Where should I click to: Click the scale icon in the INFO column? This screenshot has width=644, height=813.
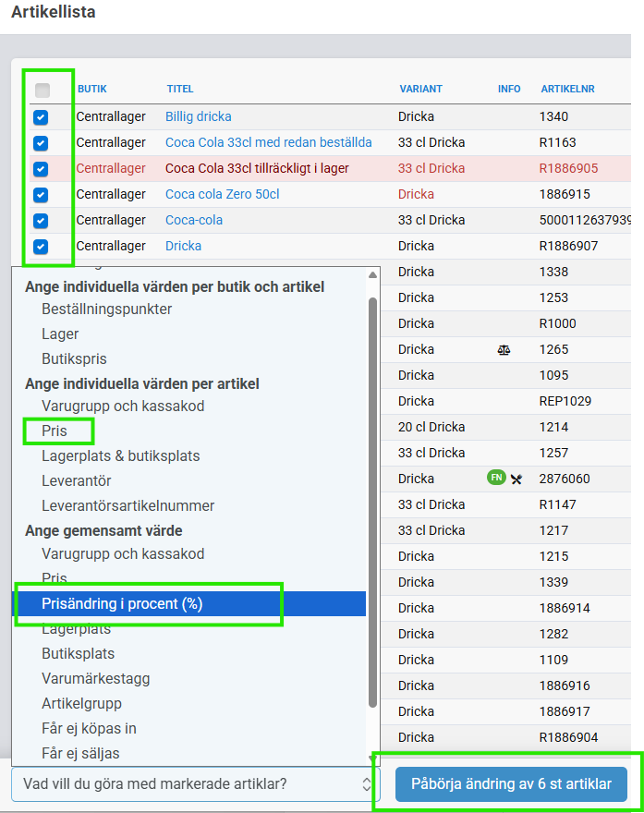click(x=503, y=350)
